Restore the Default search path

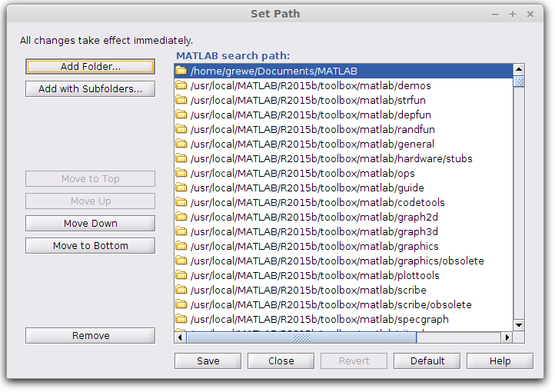pos(427,360)
